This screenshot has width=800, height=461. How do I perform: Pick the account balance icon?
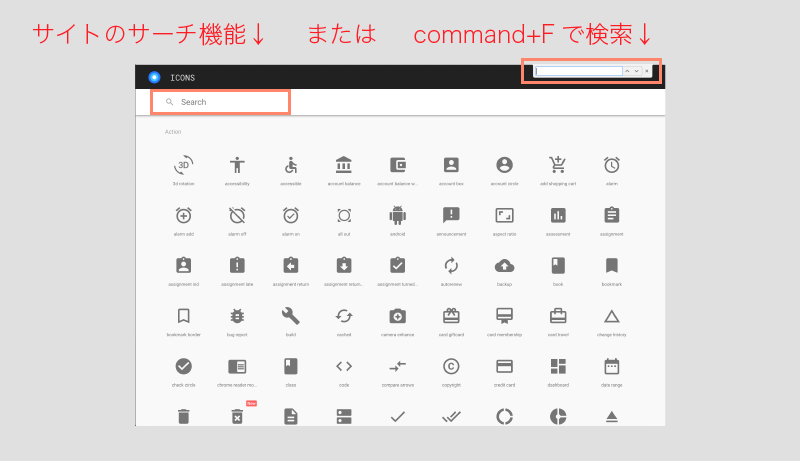pos(344,165)
